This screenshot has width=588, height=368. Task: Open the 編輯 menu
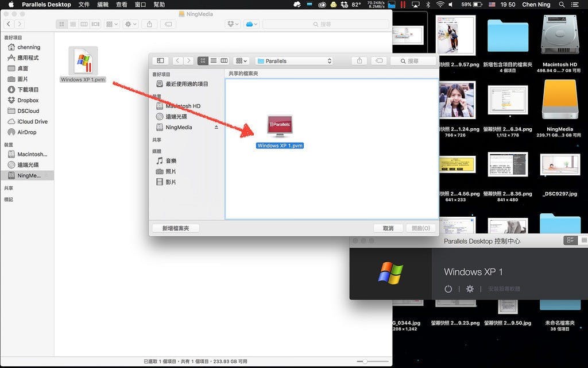pyautogui.click(x=103, y=5)
